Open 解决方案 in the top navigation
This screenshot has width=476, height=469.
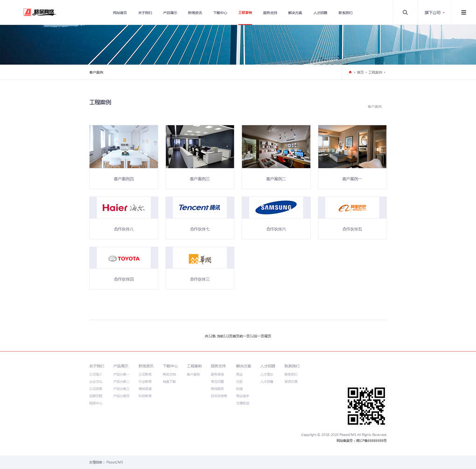295,13
